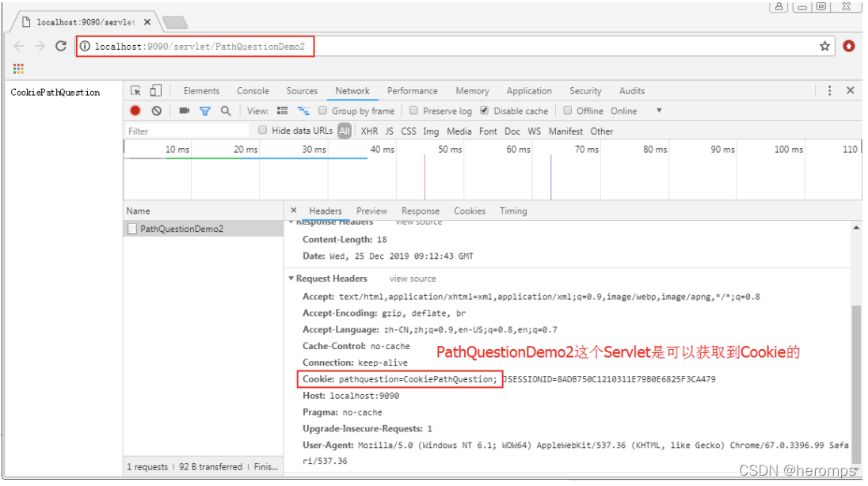Filter requests by XHR
Image resolution: width=868 pixels, height=486 pixels.
(369, 131)
